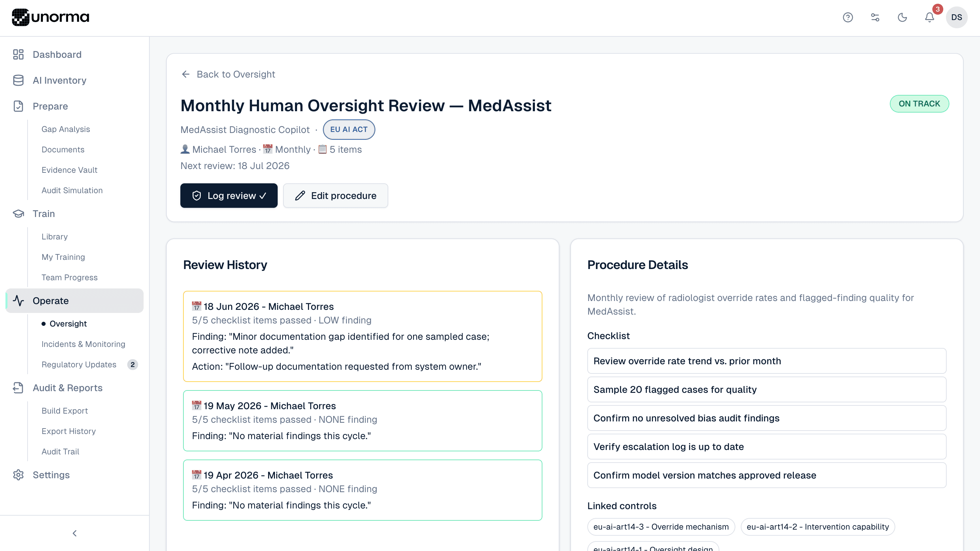Open Settings in the sidebar
Image resolution: width=980 pixels, height=551 pixels.
point(51,475)
